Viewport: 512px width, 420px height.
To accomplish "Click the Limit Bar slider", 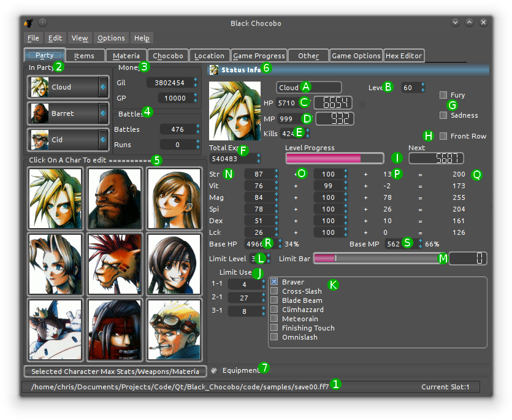I will [379, 259].
